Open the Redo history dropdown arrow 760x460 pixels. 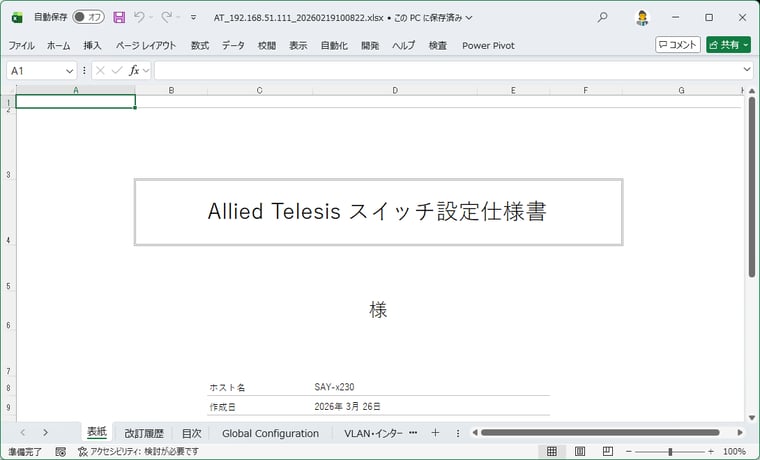[178, 17]
